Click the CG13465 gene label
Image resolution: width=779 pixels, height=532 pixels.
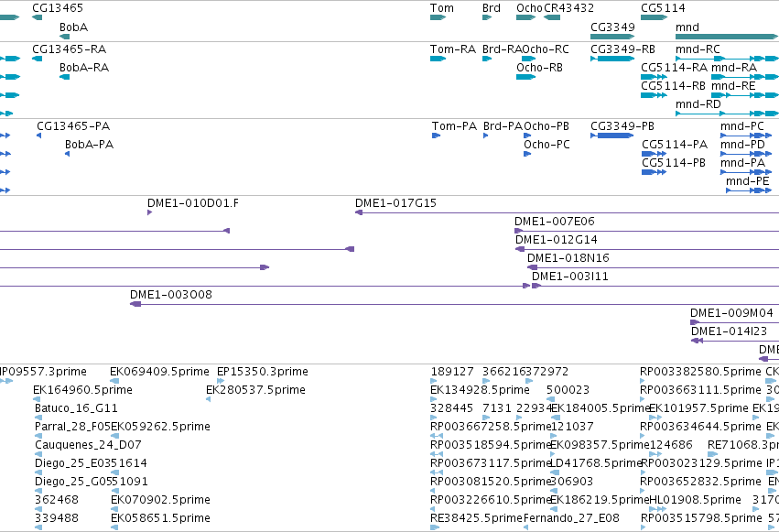[x=58, y=8]
